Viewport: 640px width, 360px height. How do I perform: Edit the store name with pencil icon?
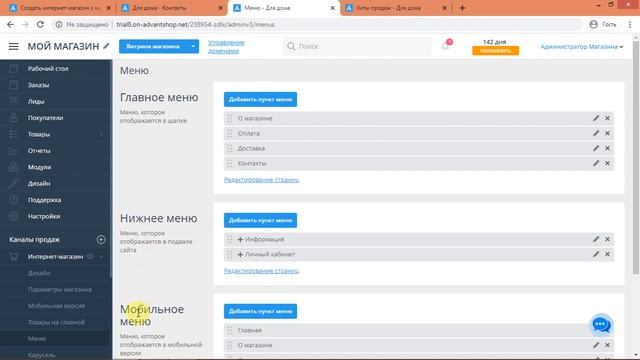coord(106,46)
